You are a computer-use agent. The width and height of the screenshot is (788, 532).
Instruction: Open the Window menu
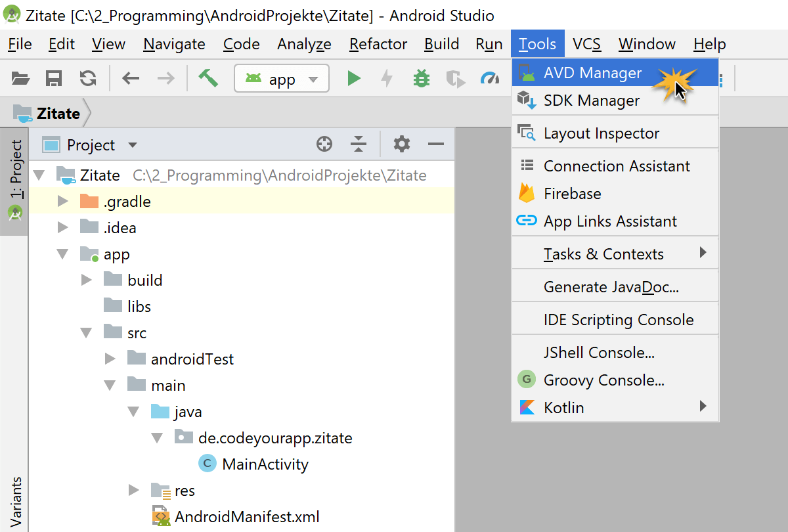[x=647, y=44]
